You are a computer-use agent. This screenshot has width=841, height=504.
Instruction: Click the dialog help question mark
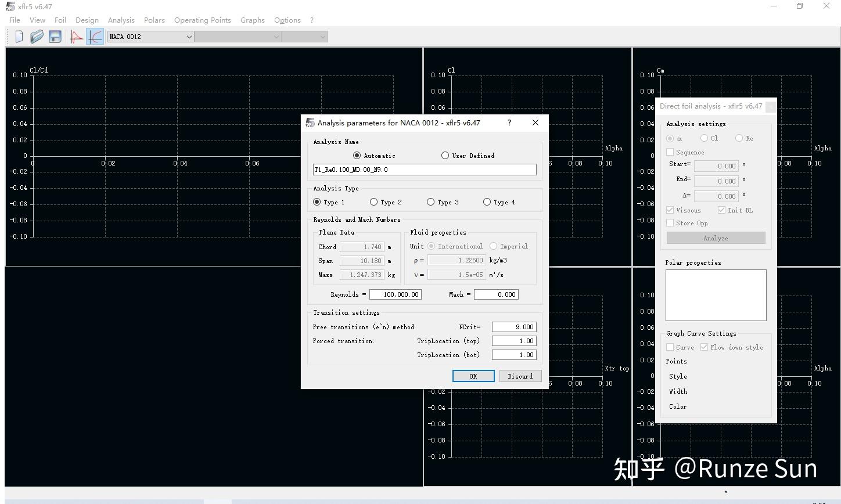(509, 123)
